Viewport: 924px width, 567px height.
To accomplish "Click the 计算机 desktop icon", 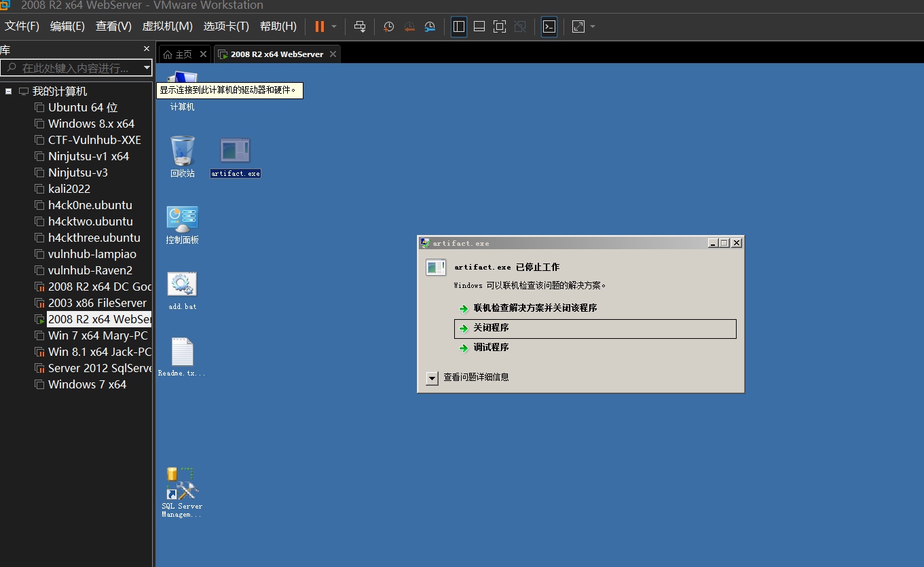I will tap(182, 92).
